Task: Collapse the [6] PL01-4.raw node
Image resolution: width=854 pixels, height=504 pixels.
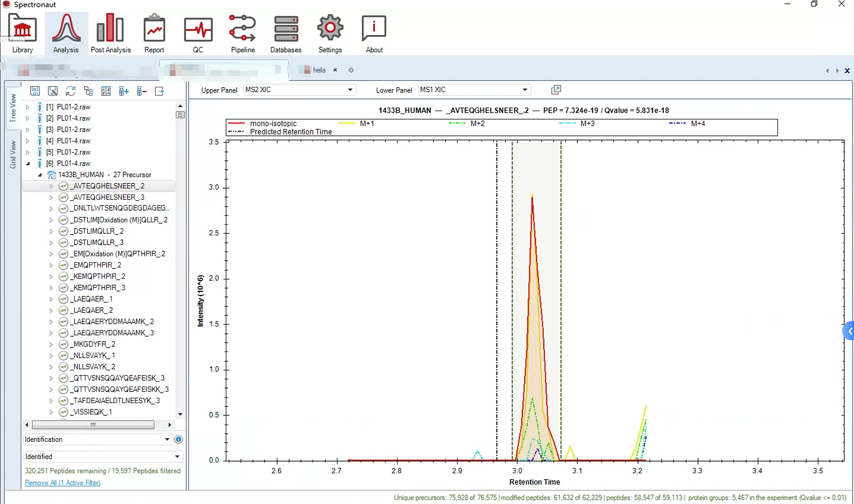Action: 28,163
